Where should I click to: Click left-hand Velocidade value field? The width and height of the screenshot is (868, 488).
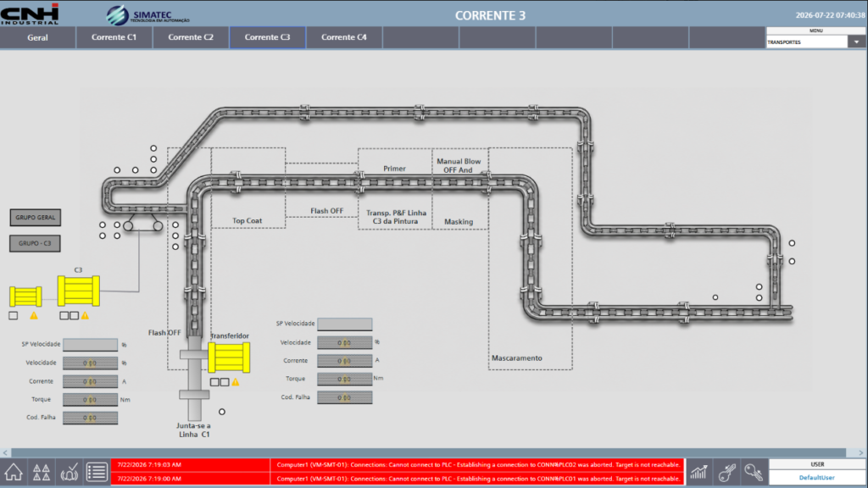click(90, 363)
